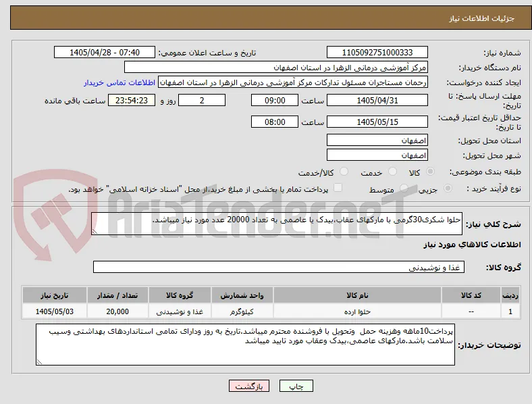The height and width of the screenshot is (404, 532).
Task: Select the متوسط purchase type radio
Action: pos(404,188)
